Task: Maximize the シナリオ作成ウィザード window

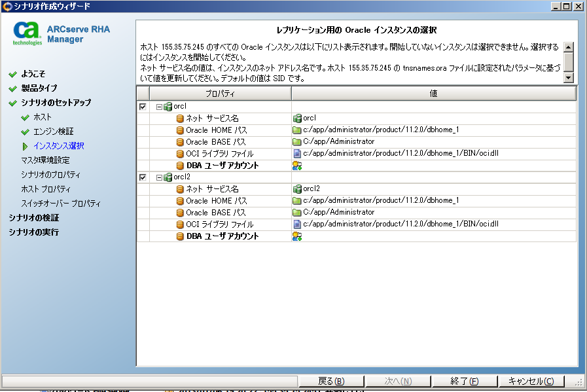Action: [x=567, y=7]
